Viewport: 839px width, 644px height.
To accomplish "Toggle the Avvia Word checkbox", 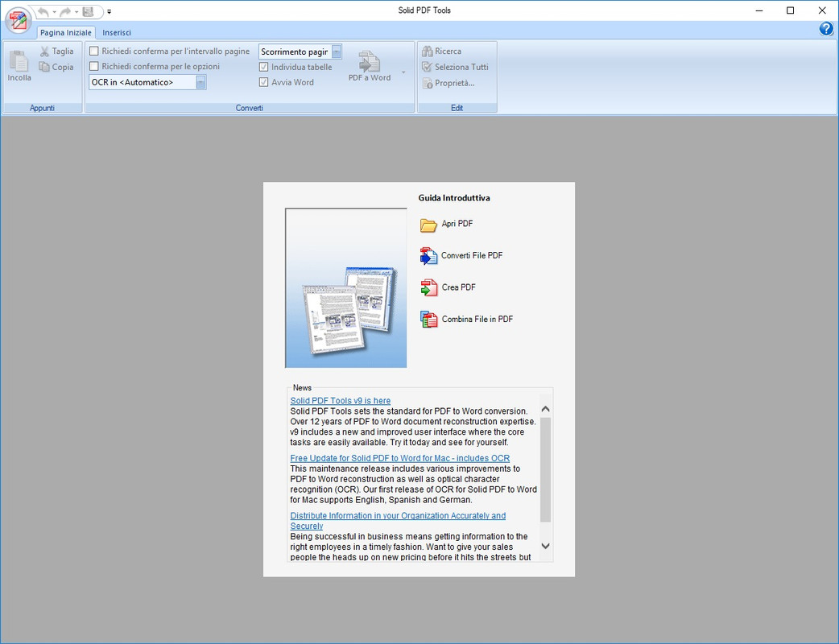I will tap(264, 82).
